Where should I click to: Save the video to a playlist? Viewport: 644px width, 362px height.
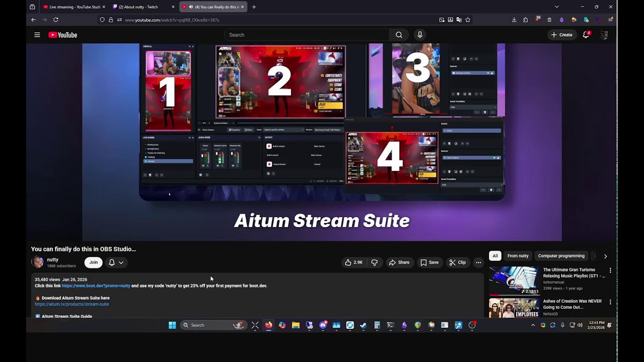coord(429,262)
